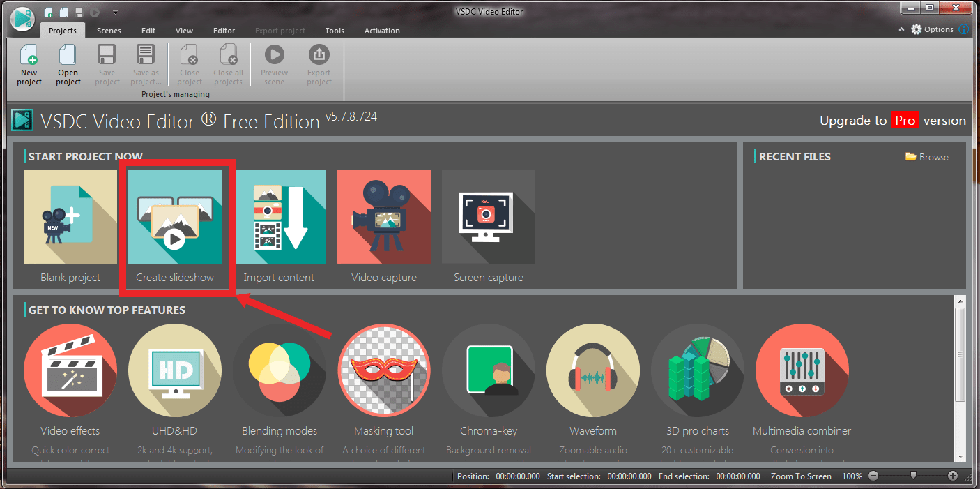Open the quick access toolbar dropdown arrow

(115, 12)
